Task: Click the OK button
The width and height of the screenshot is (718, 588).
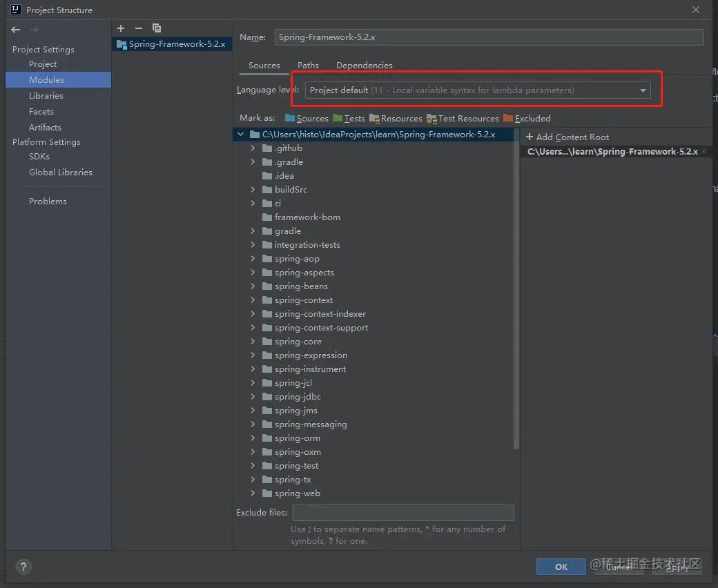Action: tap(561, 567)
